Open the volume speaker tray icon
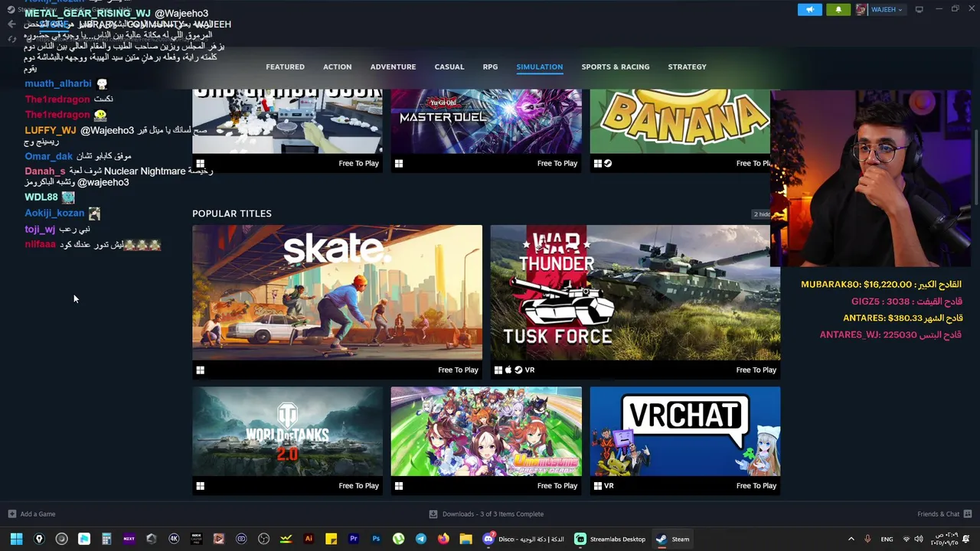Image resolution: width=980 pixels, height=551 pixels. pos(920,539)
